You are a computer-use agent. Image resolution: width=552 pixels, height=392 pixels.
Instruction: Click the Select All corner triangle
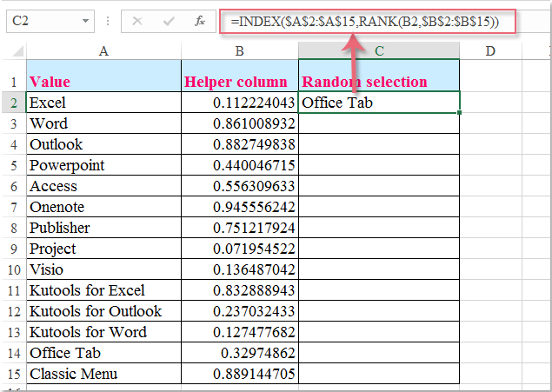click(x=17, y=51)
